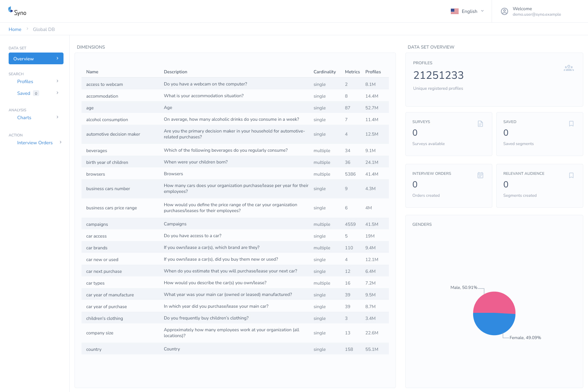Click the pink Male pie slice
This screenshot has width=588, height=392.
(494, 302)
